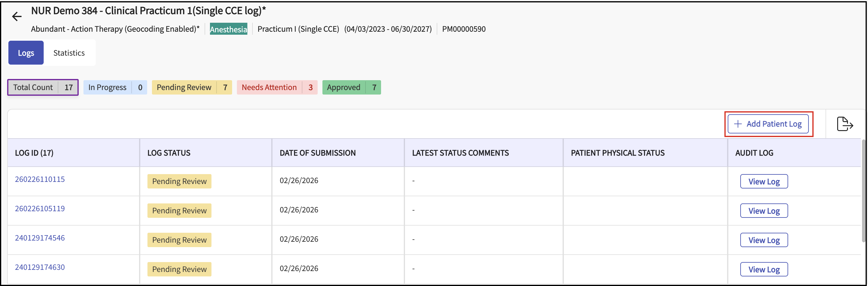Open the Logs tab
868x286 pixels.
click(26, 53)
